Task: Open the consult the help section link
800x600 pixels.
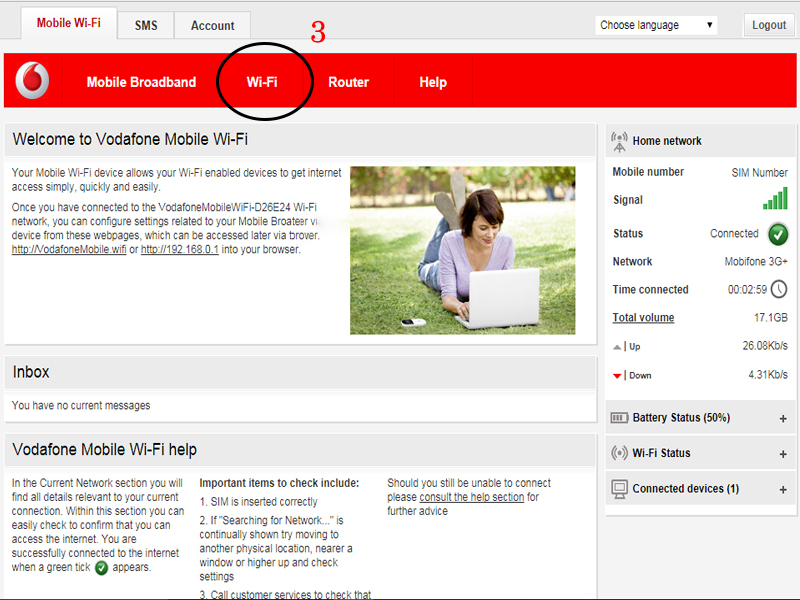Action: (x=471, y=497)
